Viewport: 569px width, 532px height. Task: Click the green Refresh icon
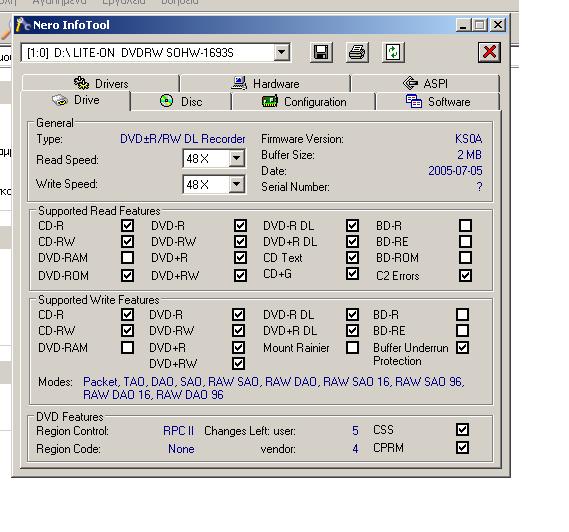pyautogui.click(x=393, y=52)
